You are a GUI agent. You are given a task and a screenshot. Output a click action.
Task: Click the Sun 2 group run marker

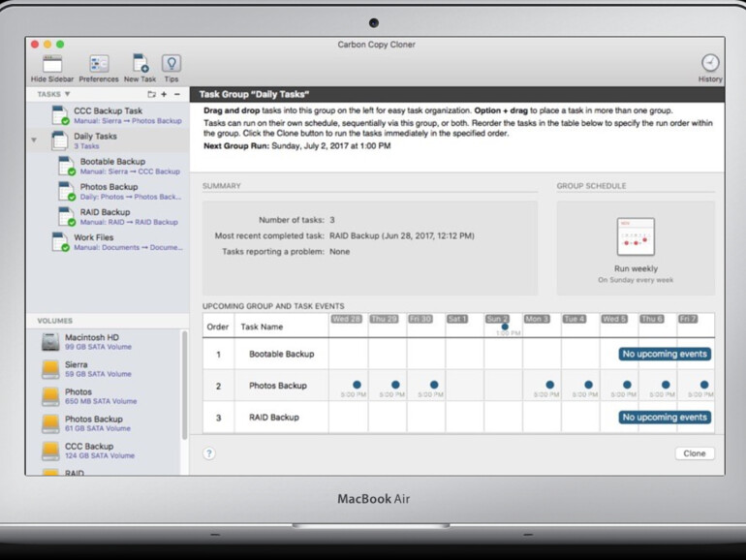[505, 327]
